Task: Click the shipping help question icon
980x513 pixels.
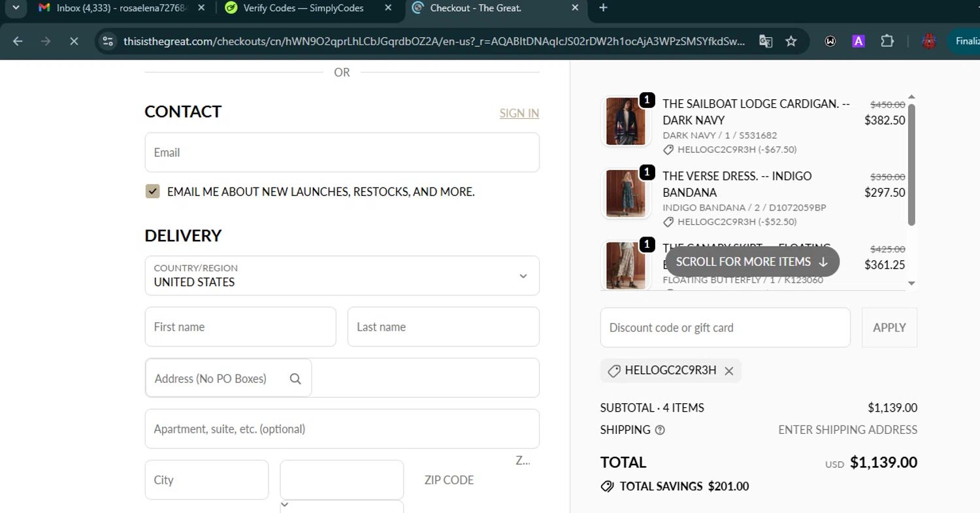Action: 660,430
